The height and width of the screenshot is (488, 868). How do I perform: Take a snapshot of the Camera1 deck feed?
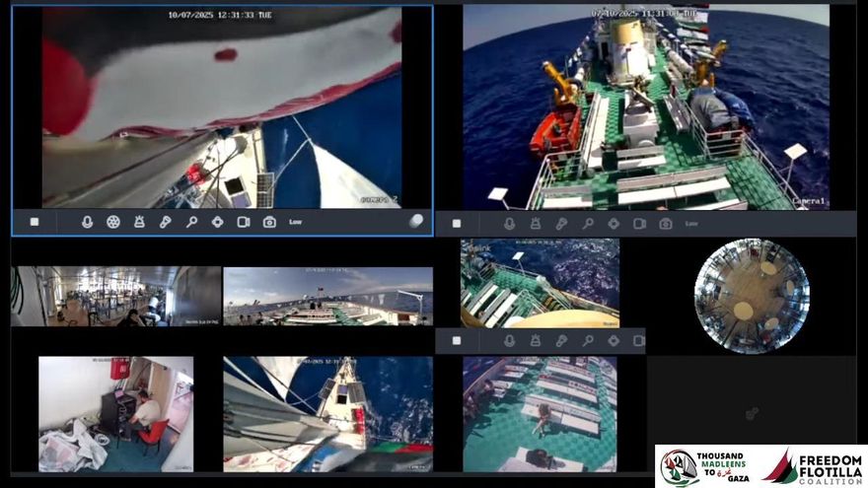(x=666, y=224)
